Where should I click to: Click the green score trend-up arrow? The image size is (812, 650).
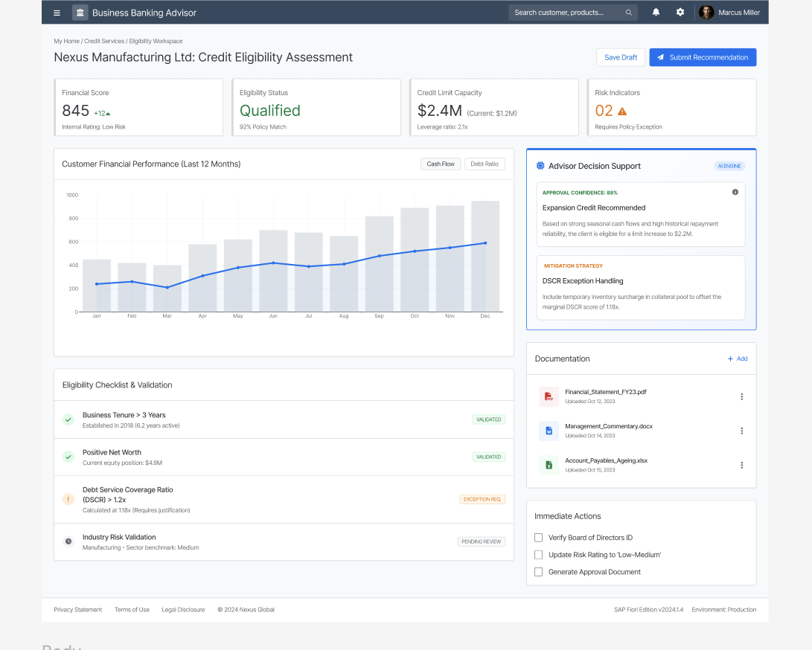(108, 114)
